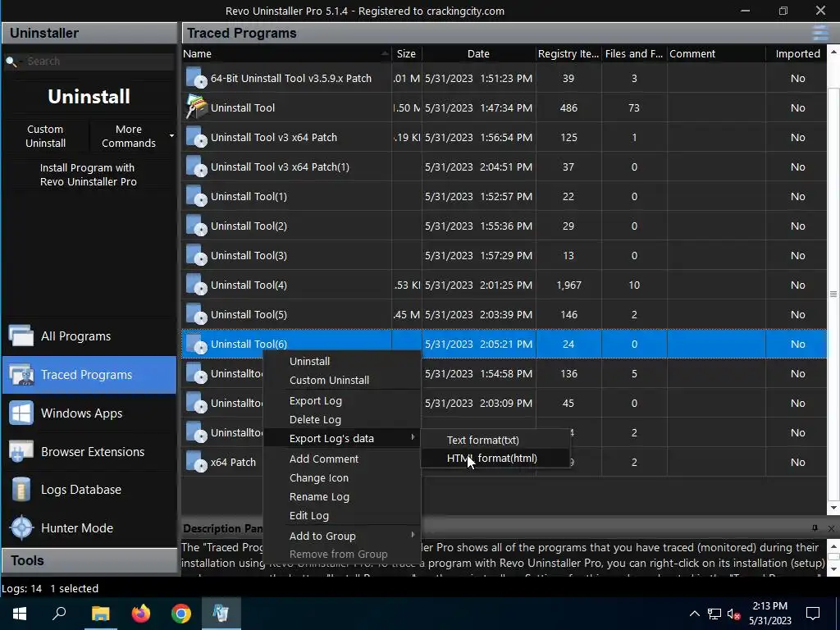Click into the Search input field

pyautogui.click(x=99, y=62)
